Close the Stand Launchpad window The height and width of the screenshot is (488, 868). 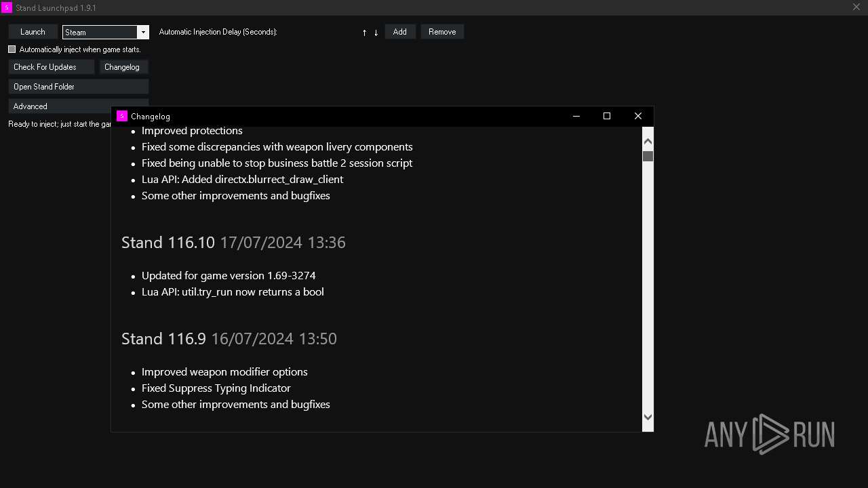[x=856, y=7]
